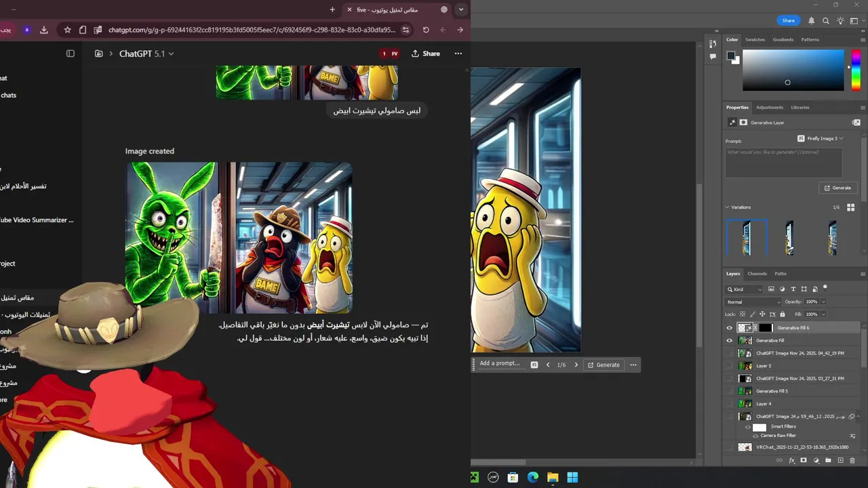
Task: Show the Generative Fill 5 layer
Action: (x=730, y=391)
